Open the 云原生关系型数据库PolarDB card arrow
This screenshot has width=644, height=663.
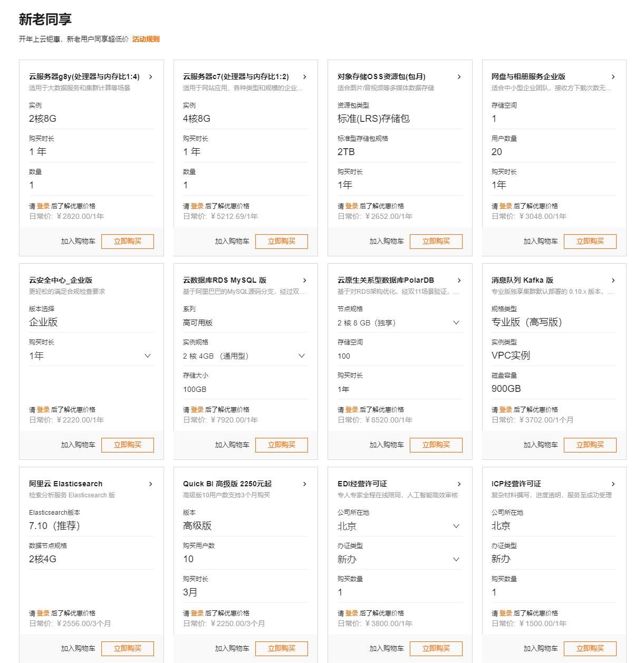tap(459, 281)
